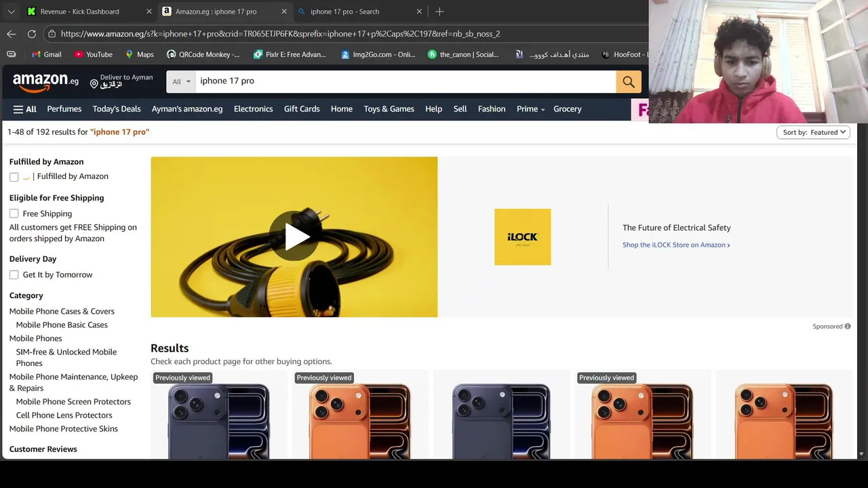Click Help in the navigation bar
This screenshot has width=868, height=488.
434,109
